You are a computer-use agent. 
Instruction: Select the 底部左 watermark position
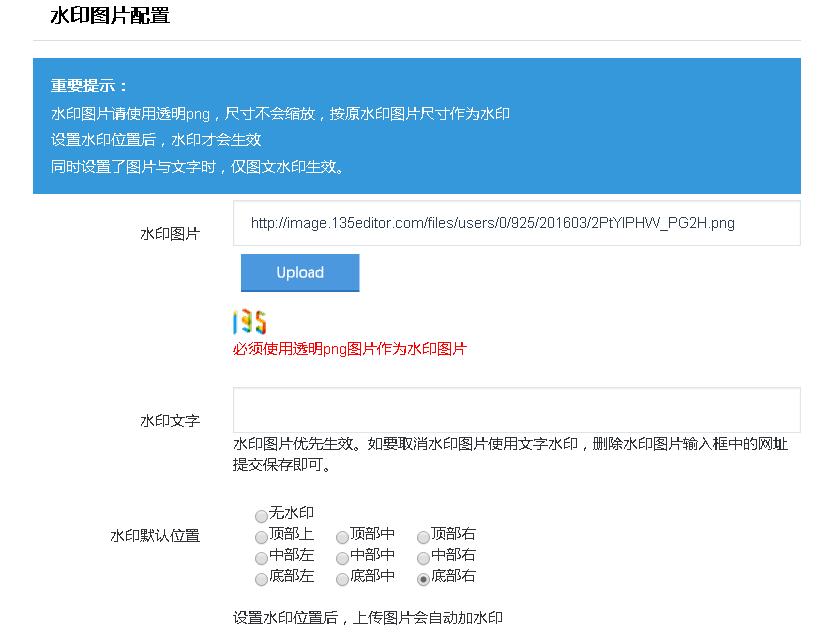point(259,577)
